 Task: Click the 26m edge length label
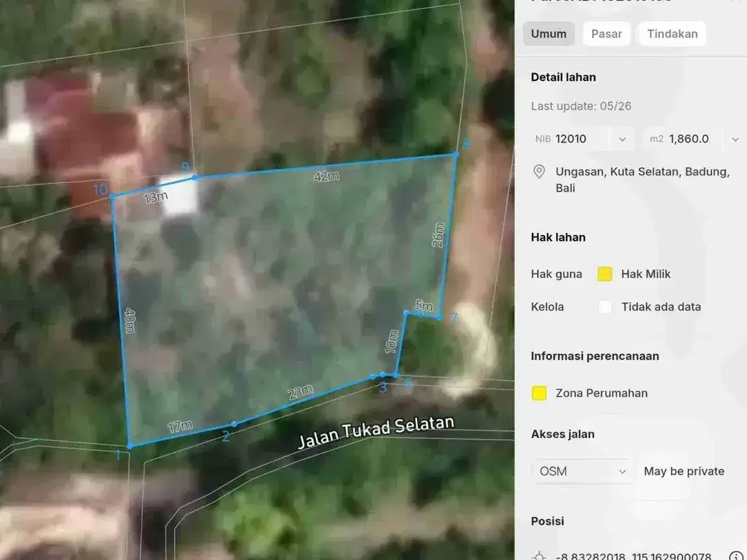click(438, 235)
